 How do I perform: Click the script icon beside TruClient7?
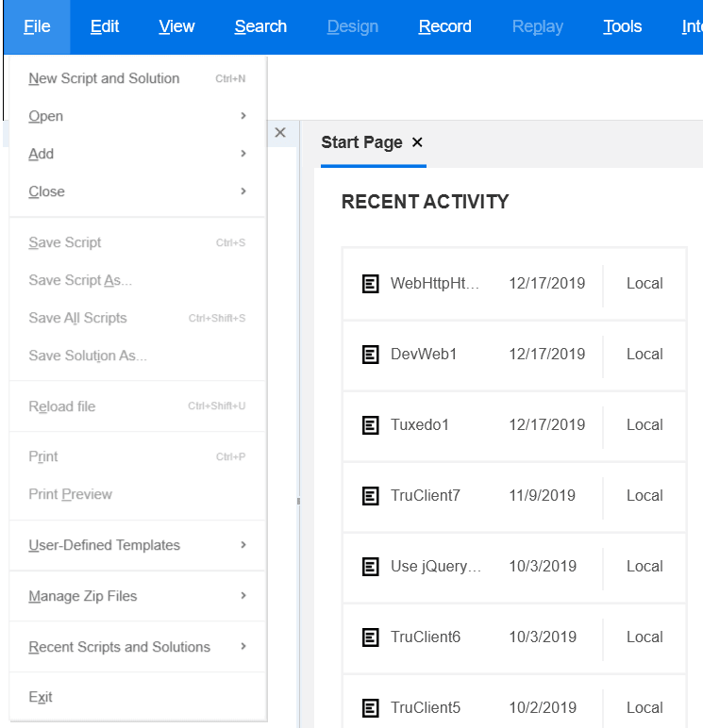point(370,496)
